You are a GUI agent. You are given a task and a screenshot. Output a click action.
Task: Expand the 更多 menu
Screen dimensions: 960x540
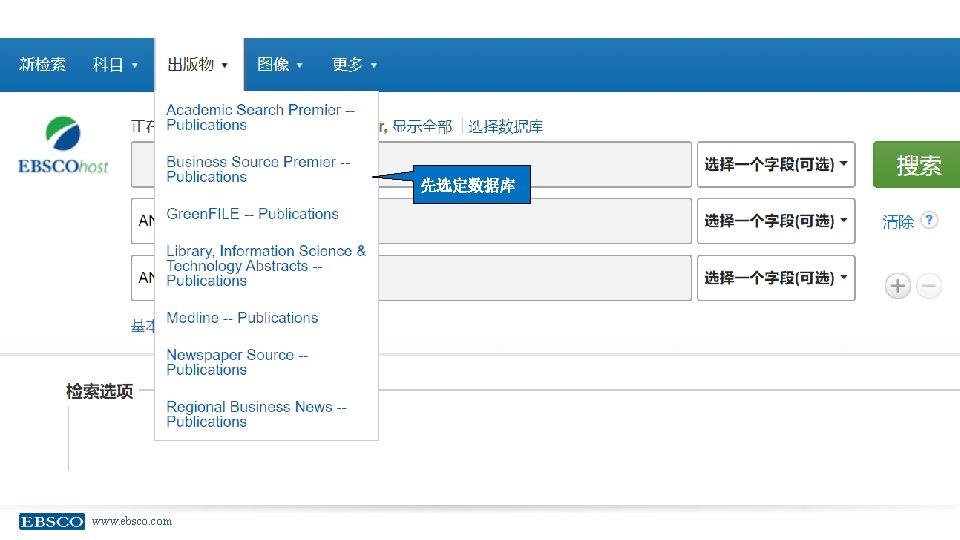(x=354, y=64)
